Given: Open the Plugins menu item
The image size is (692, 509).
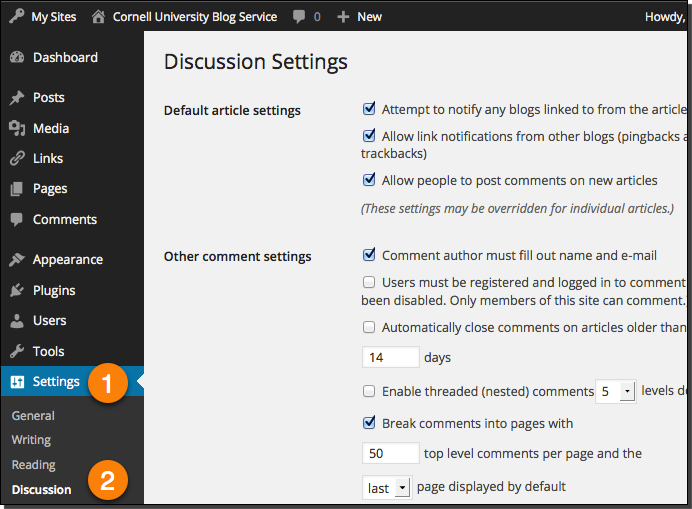Looking at the screenshot, I should coord(54,290).
